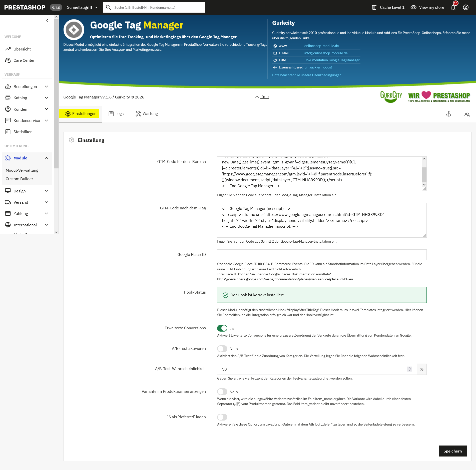Click into the GTM noscript code textarea
The width and height of the screenshot is (476, 470).
[x=322, y=220]
